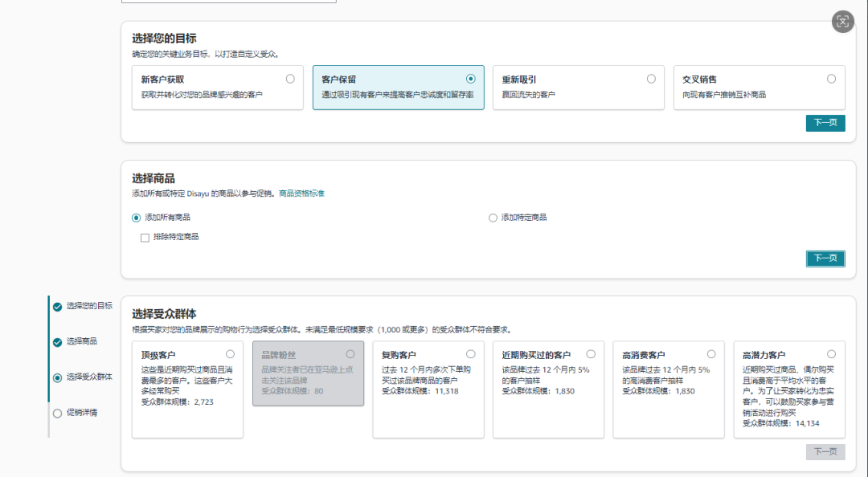Click the 选择商品 section heading
The height and width of the screenshot is (477, 868).
point(154,179)
